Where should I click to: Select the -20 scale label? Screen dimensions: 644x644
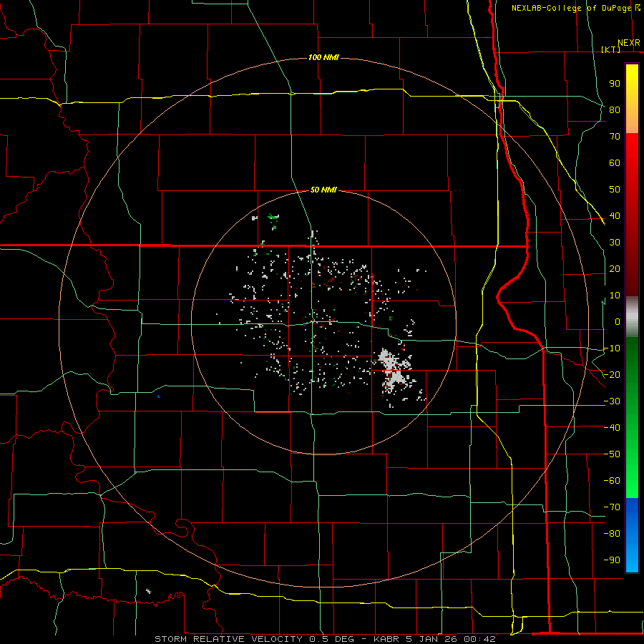click(x=612, y=374)
